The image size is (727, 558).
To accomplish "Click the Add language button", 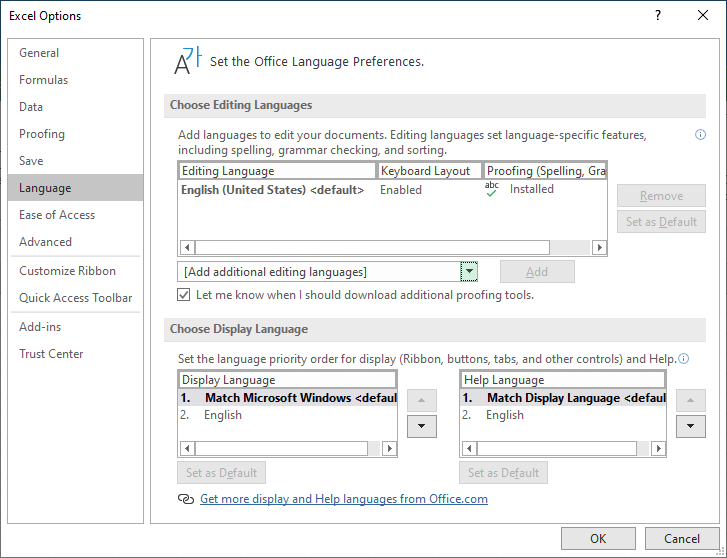I will point(537,272).
